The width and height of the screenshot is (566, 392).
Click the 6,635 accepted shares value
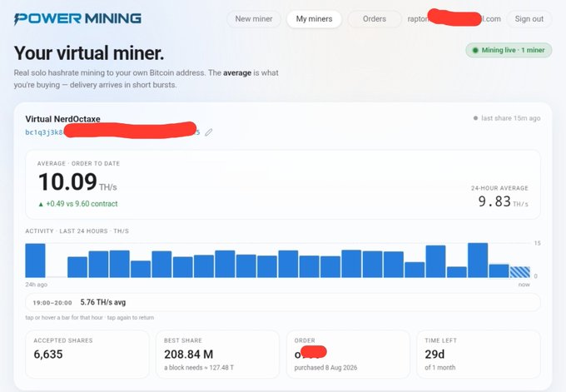pyautogui.click(x=48, y=355)
